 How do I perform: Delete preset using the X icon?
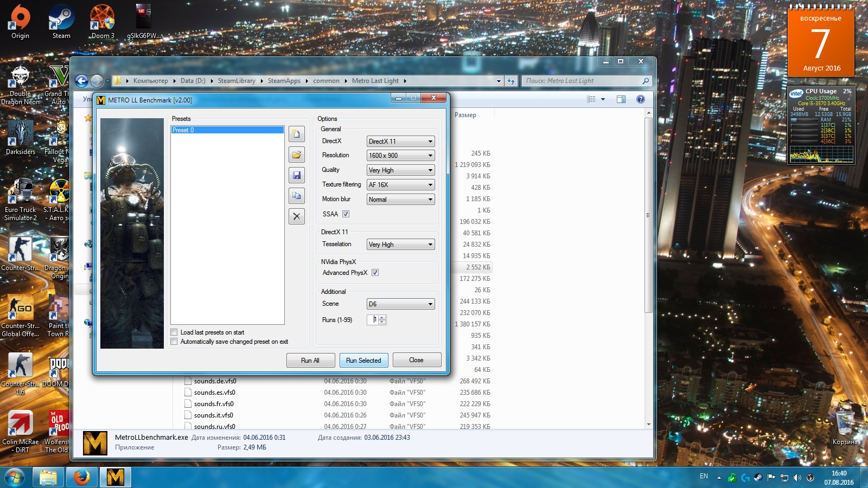297,216
